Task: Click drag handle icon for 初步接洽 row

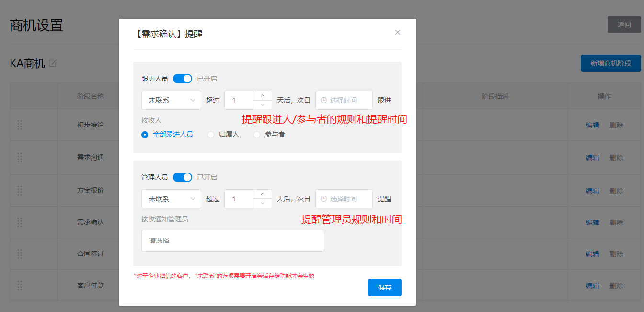Action: 20,125
